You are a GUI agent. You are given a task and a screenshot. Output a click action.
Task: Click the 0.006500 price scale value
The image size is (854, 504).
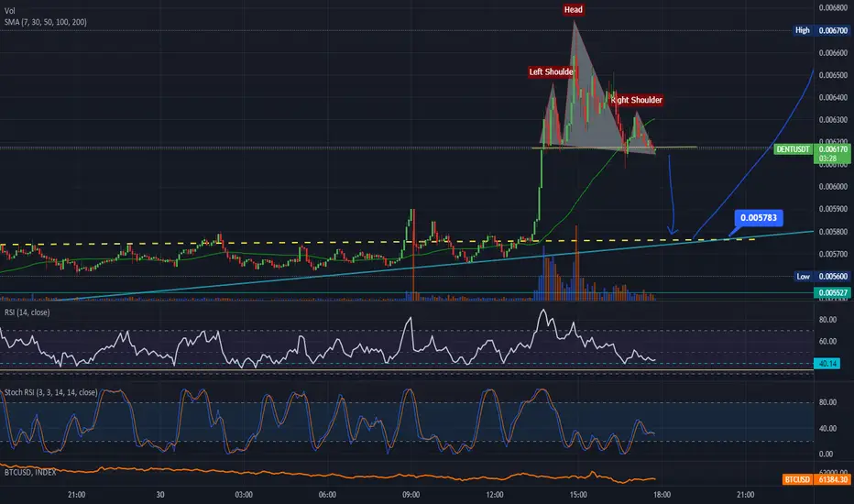pyautogui.click(x=833, y=75)
